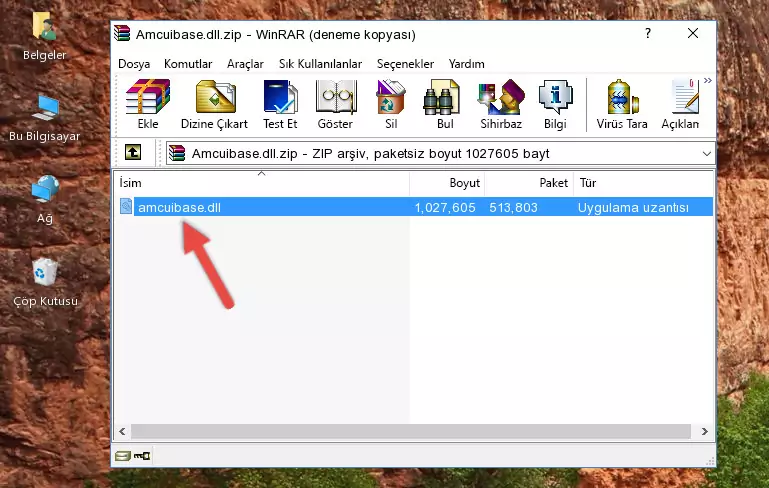This screenshot has height=488, width=769.
Task: Go up one folder level
Action: (x=133, y=153)
